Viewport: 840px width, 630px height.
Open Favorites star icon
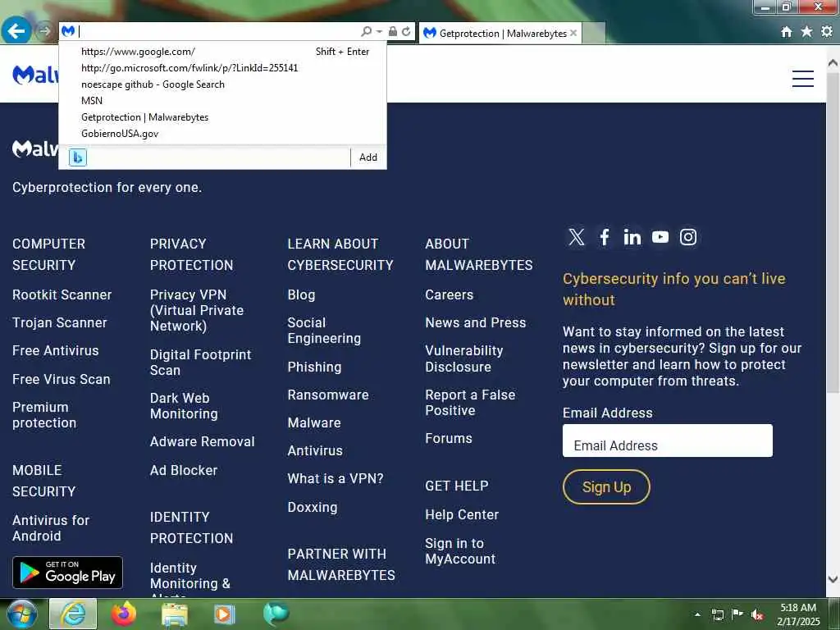[x=806, y=32]
